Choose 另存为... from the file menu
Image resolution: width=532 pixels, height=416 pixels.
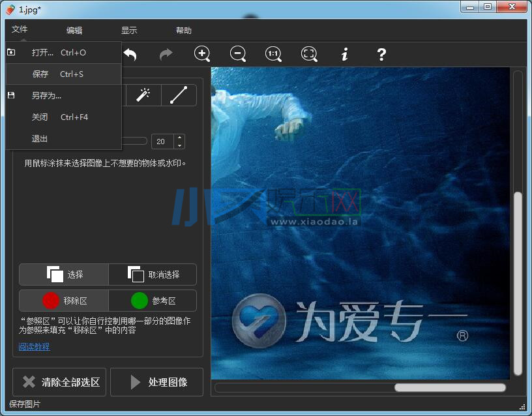pos(46,96)
